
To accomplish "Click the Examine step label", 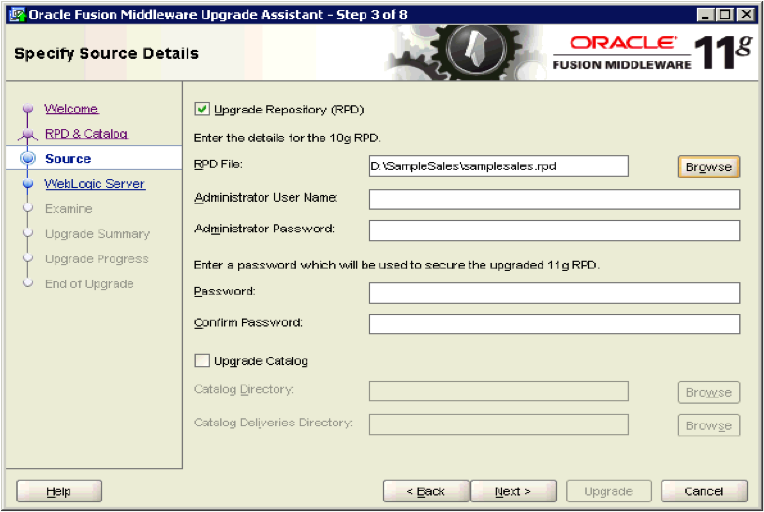I will [69, 209].
